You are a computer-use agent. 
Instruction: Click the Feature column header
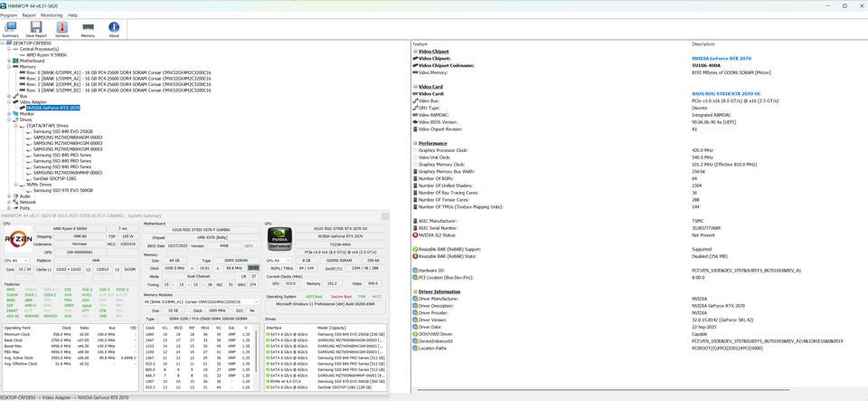click(x=420, y=43)
